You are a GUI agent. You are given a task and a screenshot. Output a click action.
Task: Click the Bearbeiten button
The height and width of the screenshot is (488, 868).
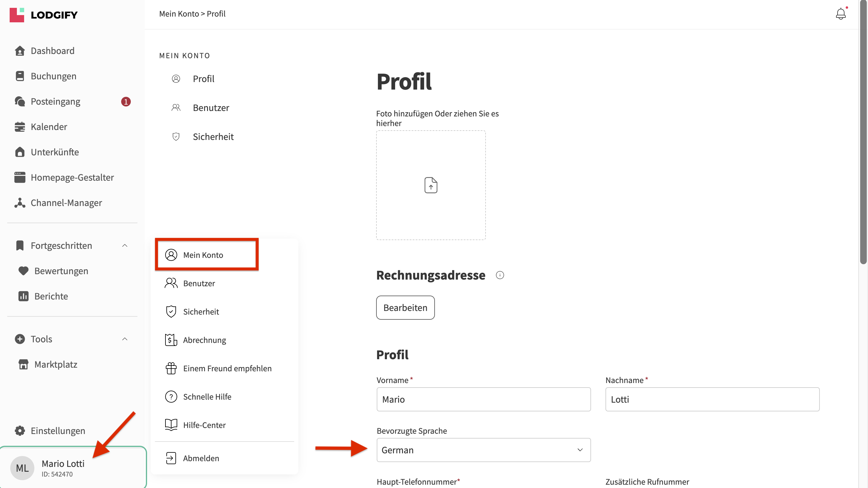click(405, 308)
